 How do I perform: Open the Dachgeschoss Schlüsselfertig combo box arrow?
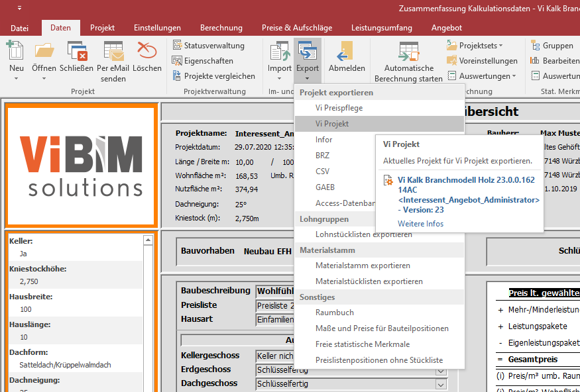pyautogui.click(x=441, y=384)
